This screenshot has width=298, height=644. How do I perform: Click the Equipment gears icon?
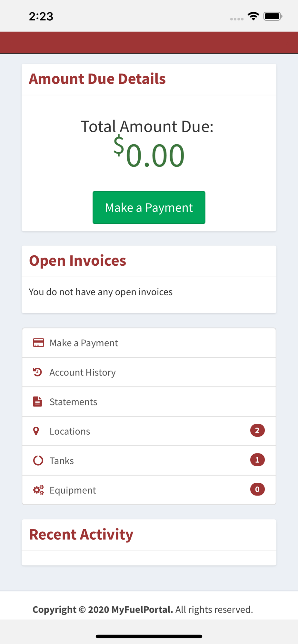pyautogui.click(x=38, y=490)
